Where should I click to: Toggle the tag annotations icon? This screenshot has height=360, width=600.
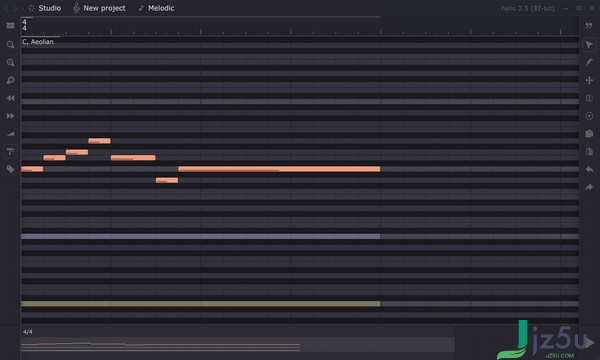click(x=10, y=169)
